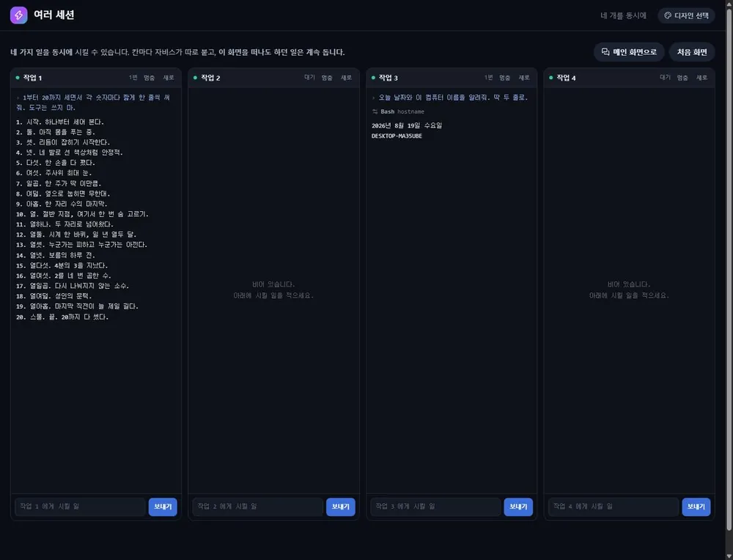Click 보내기 in the 작업 2 panel
The width and height of the screenshot is (733, 560).
pos(340,506)
